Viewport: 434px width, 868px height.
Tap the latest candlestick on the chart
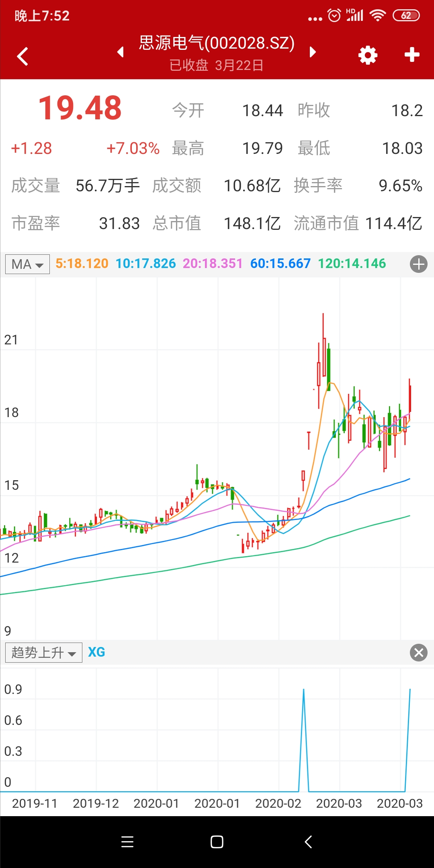(410, 398)
